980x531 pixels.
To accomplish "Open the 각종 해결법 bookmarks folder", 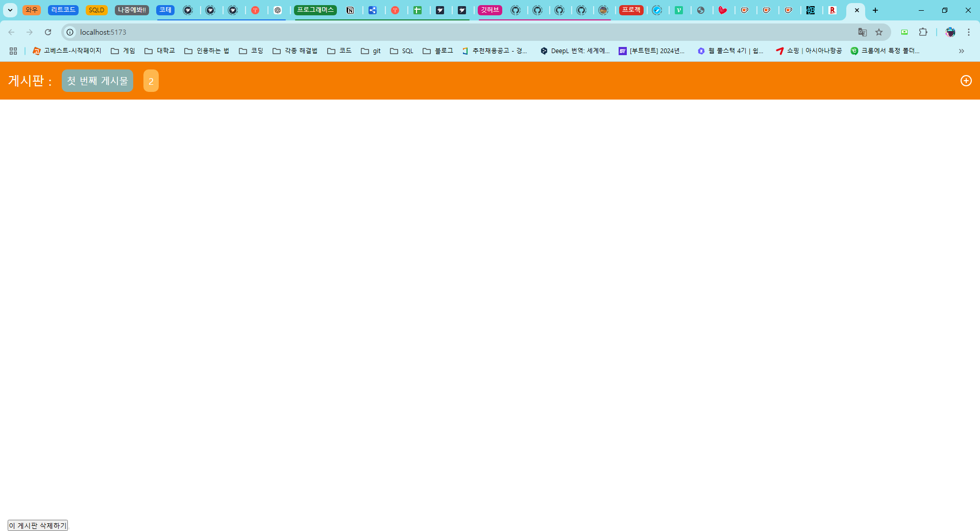I will click(x=295, y=51).
